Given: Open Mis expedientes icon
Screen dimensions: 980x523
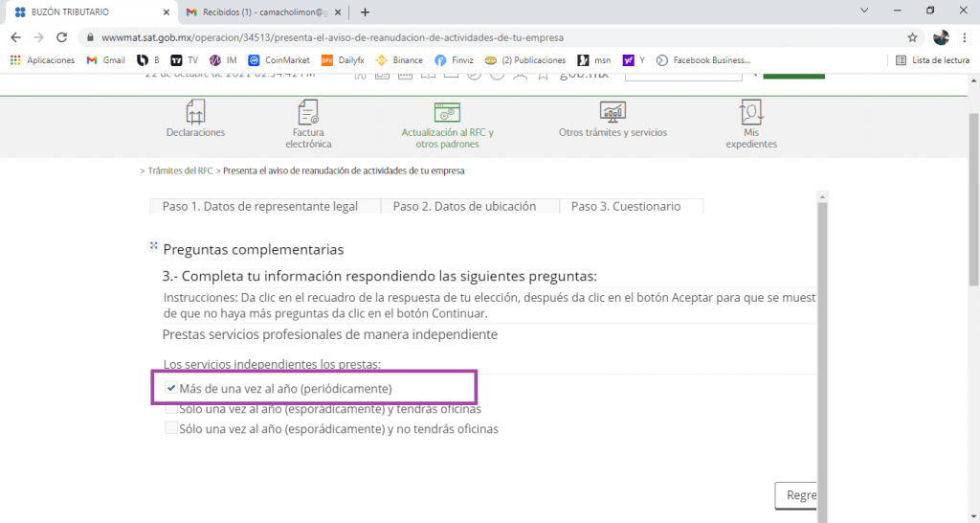Looking at the screenshot, I should pos(750,112).
